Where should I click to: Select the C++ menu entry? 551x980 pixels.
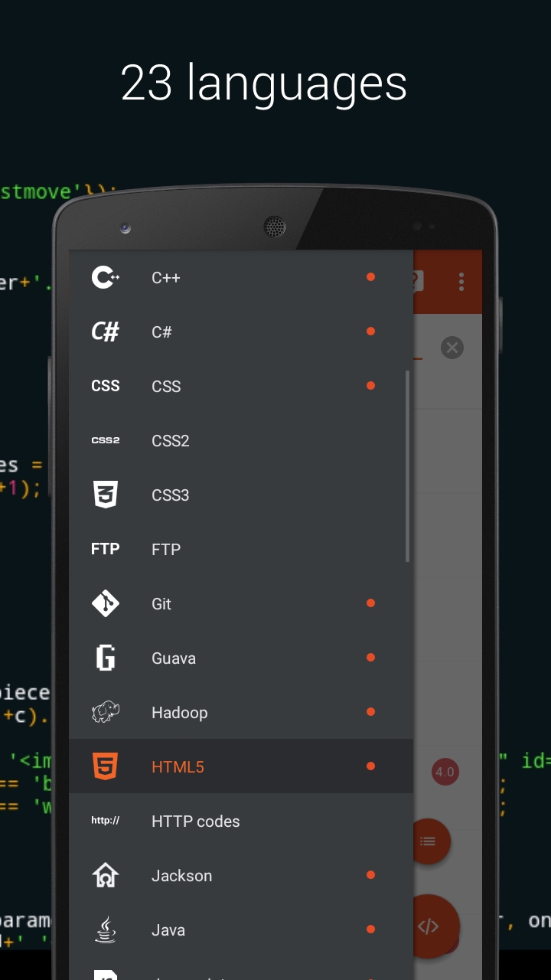tap(241, 277)
